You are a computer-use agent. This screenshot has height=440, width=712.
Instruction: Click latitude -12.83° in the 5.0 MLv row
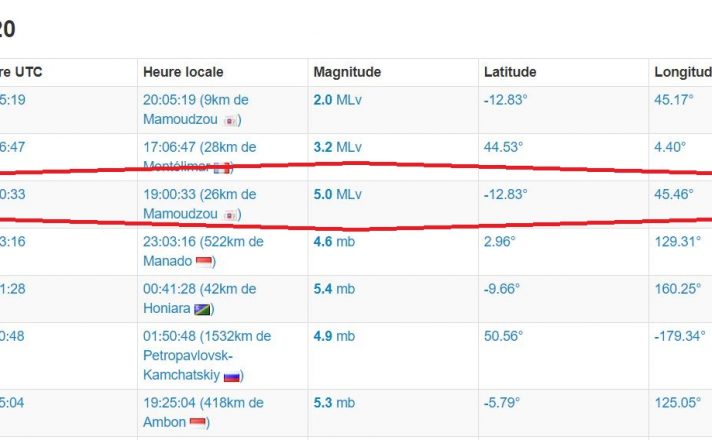[x=505, y=194]
